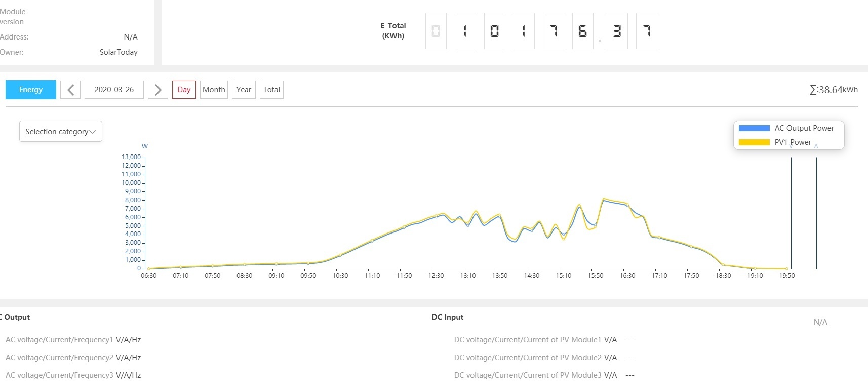Switch to the Day view
This screenshot has height=388, width=868.
[184, 90]
